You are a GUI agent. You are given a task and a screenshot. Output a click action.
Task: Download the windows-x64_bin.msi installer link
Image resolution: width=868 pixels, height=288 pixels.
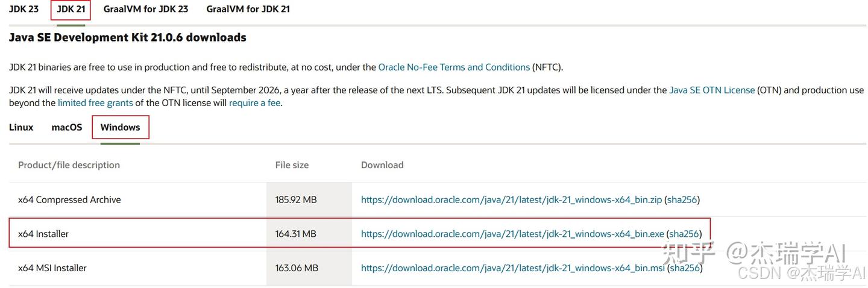pyautogui.click(x=512, y=268)
